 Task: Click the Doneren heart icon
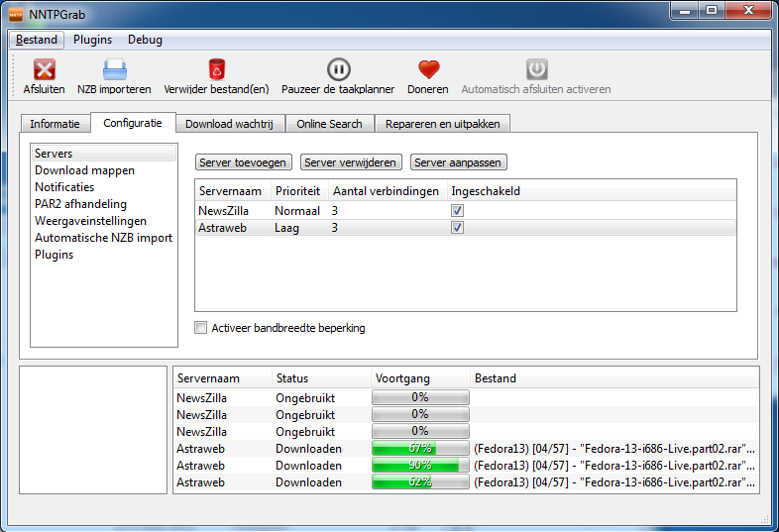(427, 69)
